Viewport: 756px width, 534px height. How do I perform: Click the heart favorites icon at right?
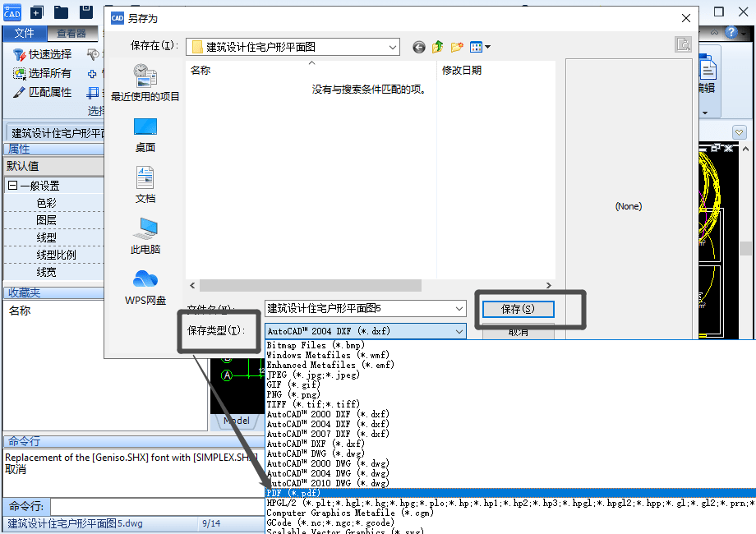pyautogui.click(x=739, y=132)
